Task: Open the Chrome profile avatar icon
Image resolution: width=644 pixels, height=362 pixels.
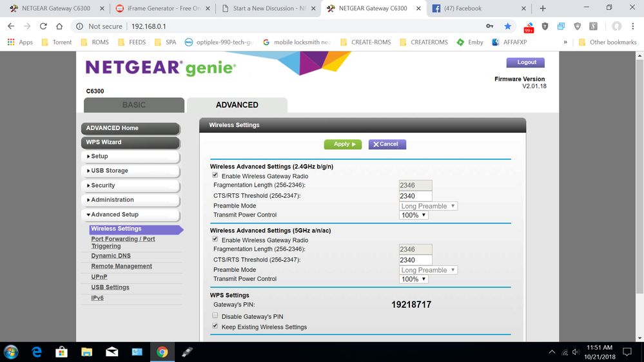Action: (x=616, y=26)
